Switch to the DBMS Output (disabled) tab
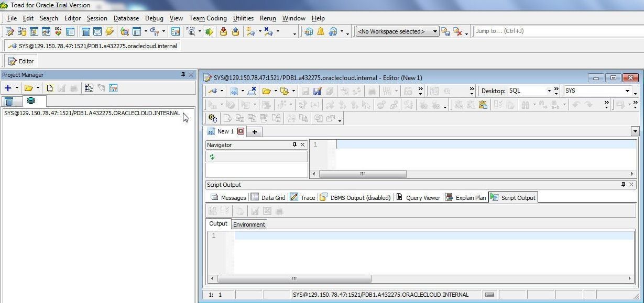Screen dimensions: 644x303 click(x=355, y=197)
